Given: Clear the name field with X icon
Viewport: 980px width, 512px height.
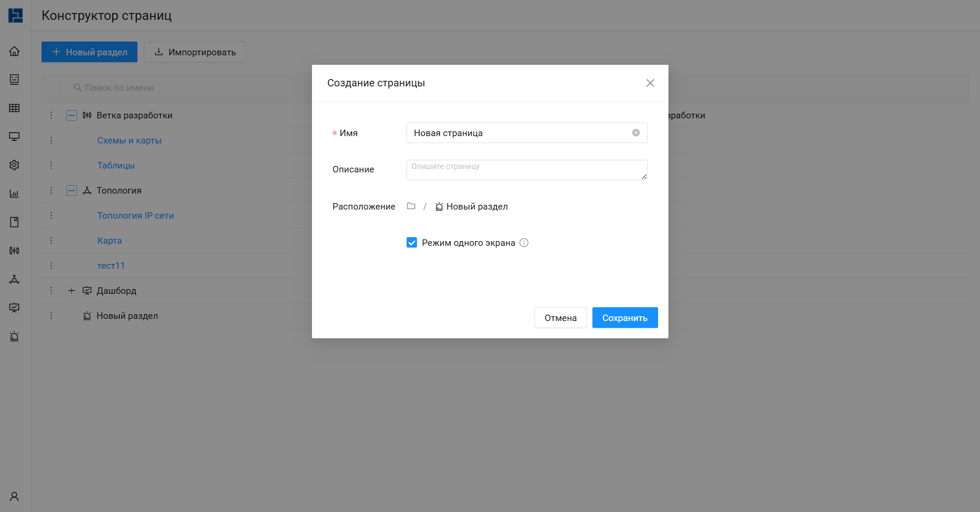Looking at the screenshot, I should pos(636,133).
